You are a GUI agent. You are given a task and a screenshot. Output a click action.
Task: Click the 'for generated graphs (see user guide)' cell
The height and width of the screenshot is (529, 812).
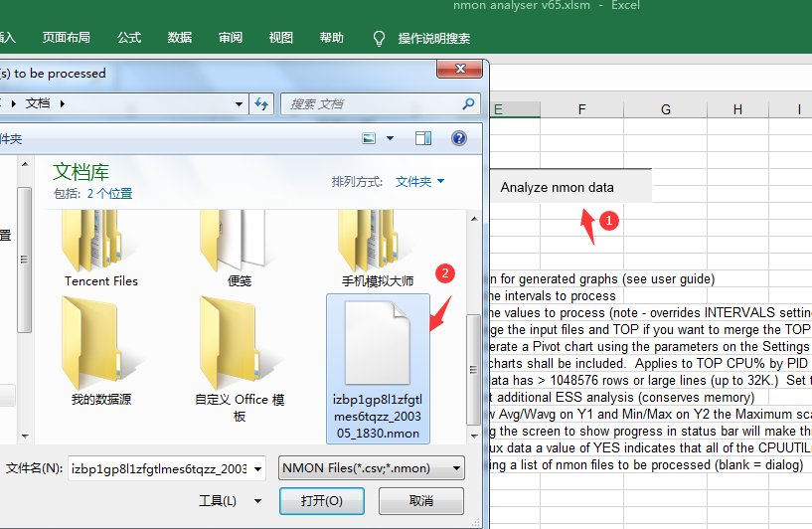pyautogui.click(x=607, y=279)
